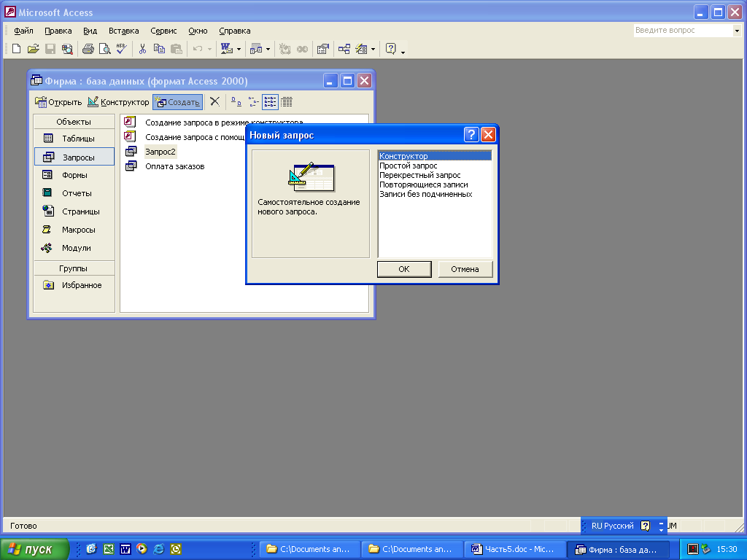Click the Открыть button in the database window

[58, 102]
